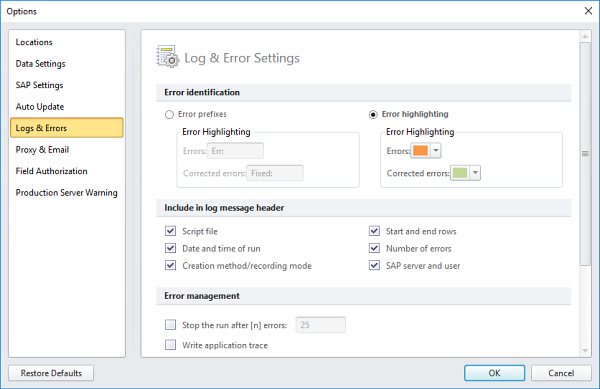Toggle Number of errors checkbox
Viewport: 600px width, 389px height.
374,248
